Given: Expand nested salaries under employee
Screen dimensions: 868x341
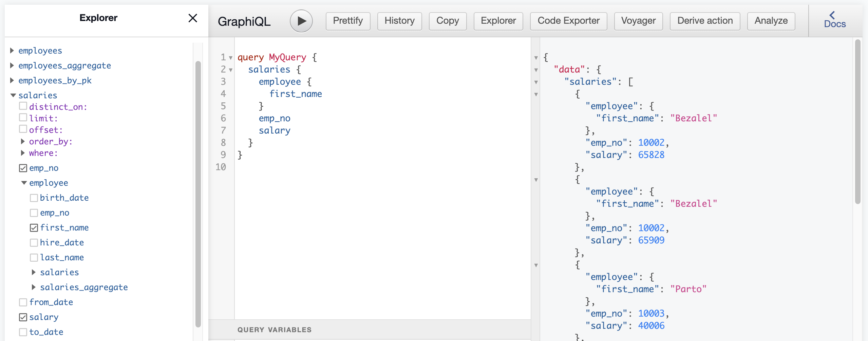Looking at the screenshot, I should click(34, 272).
